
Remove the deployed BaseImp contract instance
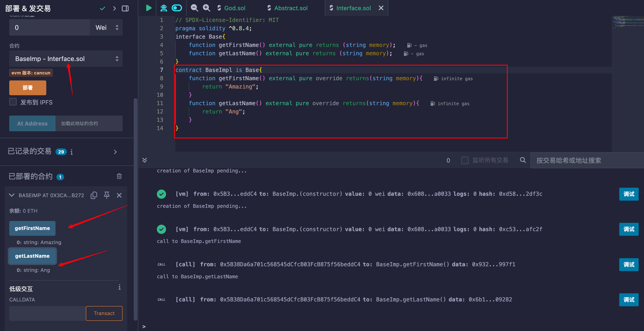[x=119, y=195]
